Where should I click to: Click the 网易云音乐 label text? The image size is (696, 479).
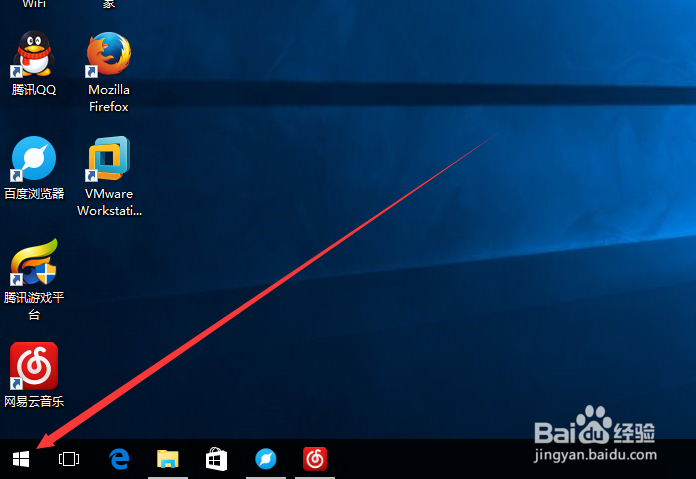(34, 402)
